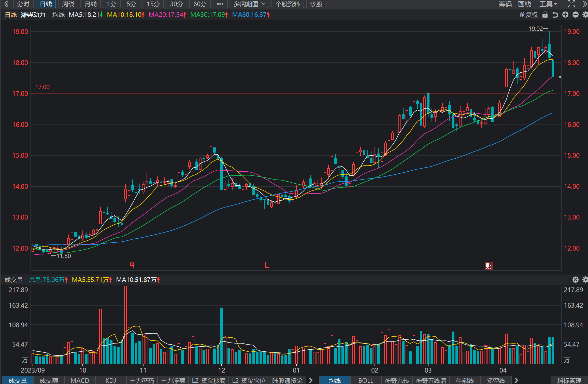Click 总量:75.06万 volume readout
Viewport: 588px width, 384px height.
click(48, 280)
